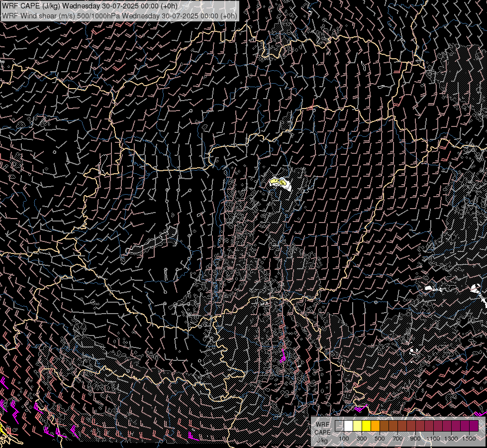Select the last purple legend swatch
Image resolution: width=487 pixels, height=448 pixels.
(474, 426)
